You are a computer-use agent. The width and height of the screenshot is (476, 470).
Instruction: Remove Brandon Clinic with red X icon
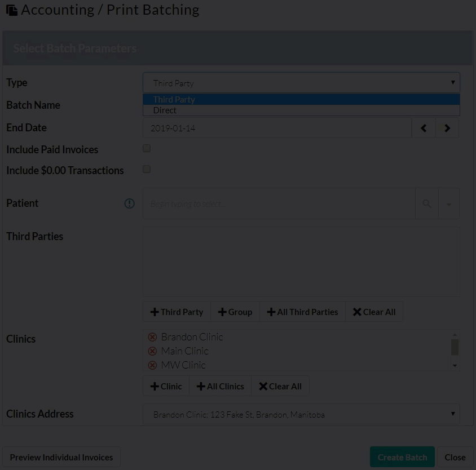[152, 337]
